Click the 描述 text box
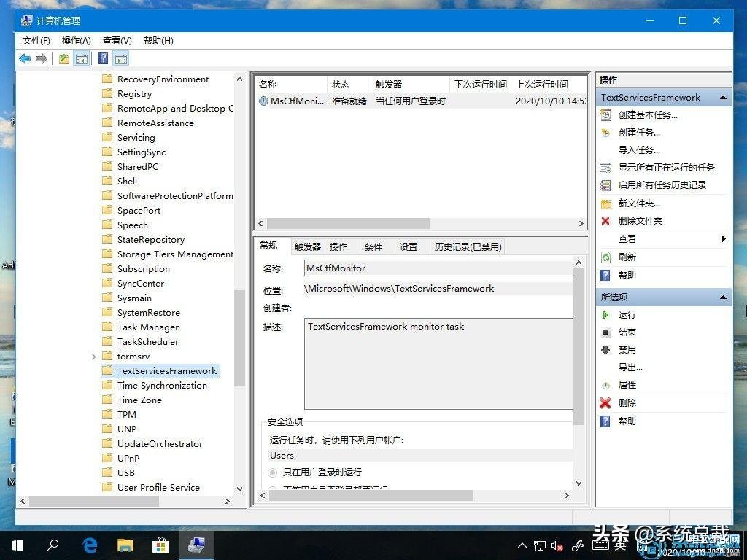Screen dimensions: 747x560 pos(438,364)
